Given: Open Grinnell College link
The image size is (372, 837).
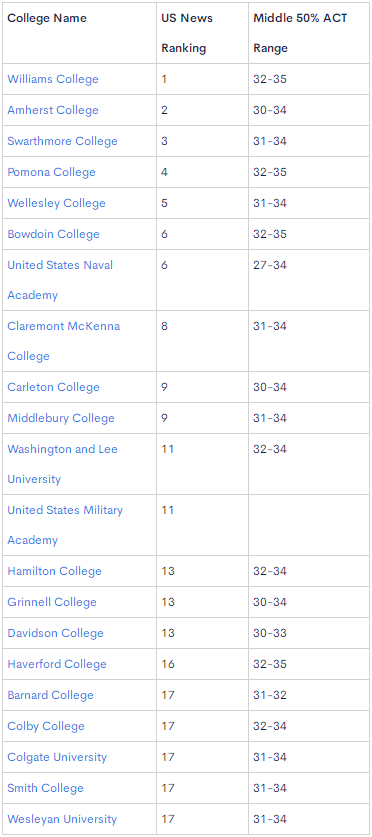Looking at the screenshot, I should 52,602.
